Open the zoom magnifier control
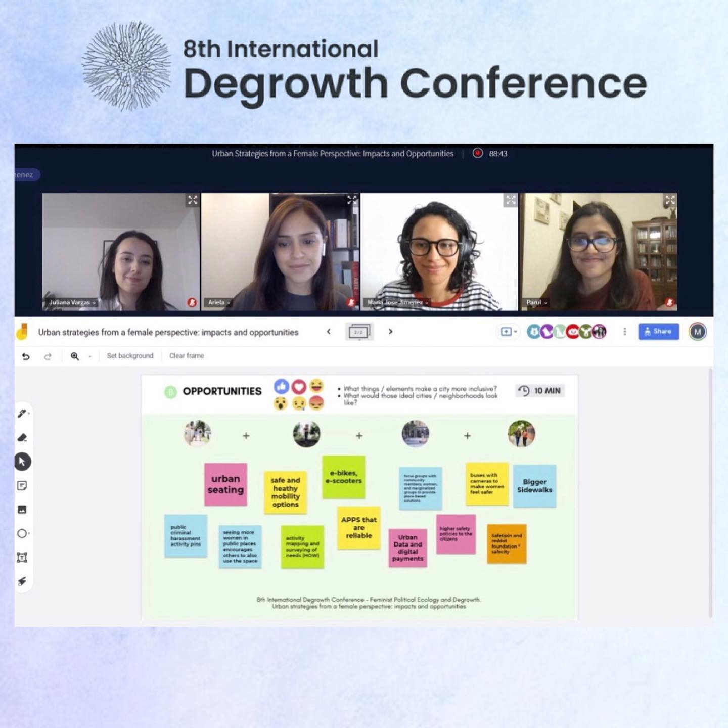The image size is (728, 728). pos(75,356)
